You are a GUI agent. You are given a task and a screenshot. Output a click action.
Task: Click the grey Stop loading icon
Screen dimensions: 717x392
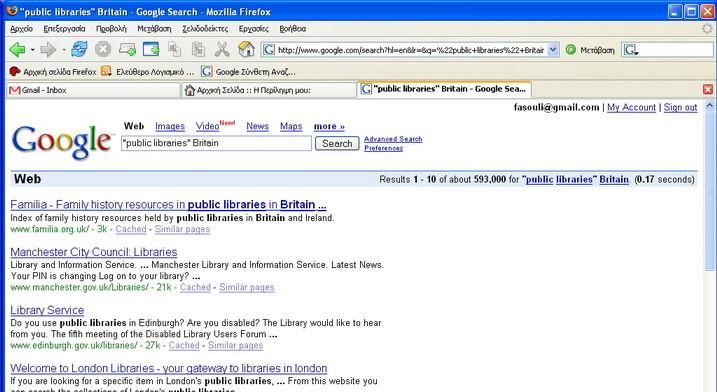point(103,49)
